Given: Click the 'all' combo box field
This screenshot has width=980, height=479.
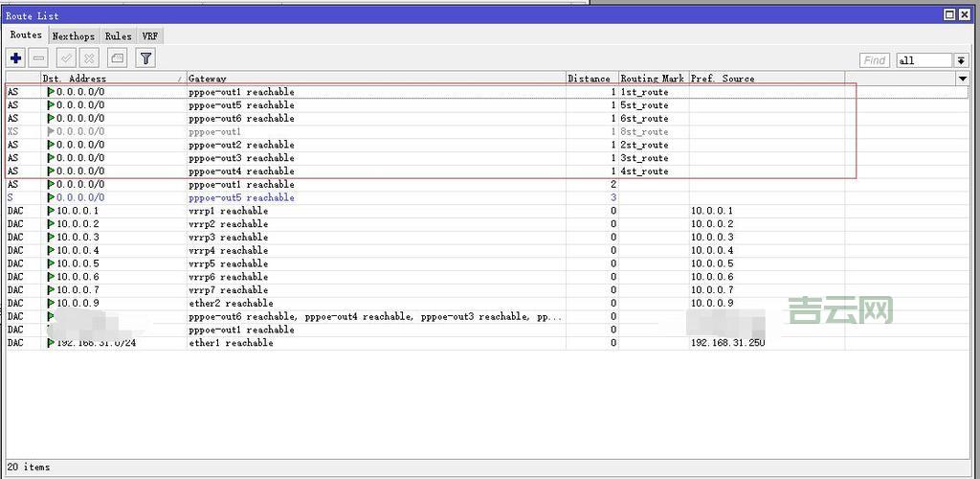Looking at the screenshot, I should (x=924, y=60).
